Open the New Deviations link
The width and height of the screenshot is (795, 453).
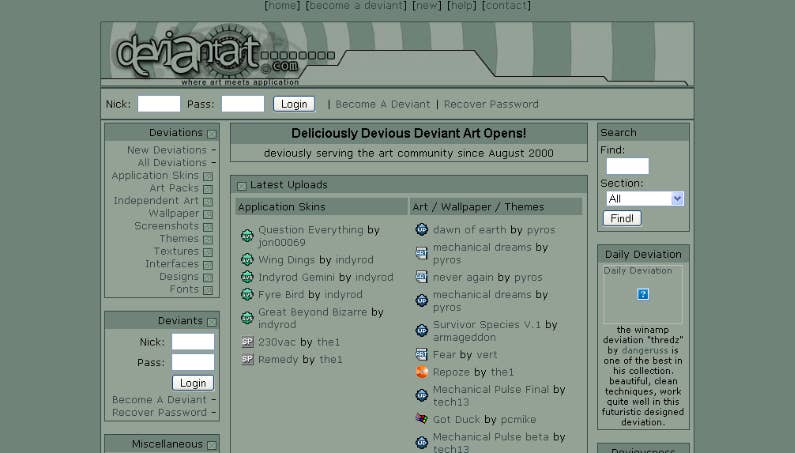167,150
